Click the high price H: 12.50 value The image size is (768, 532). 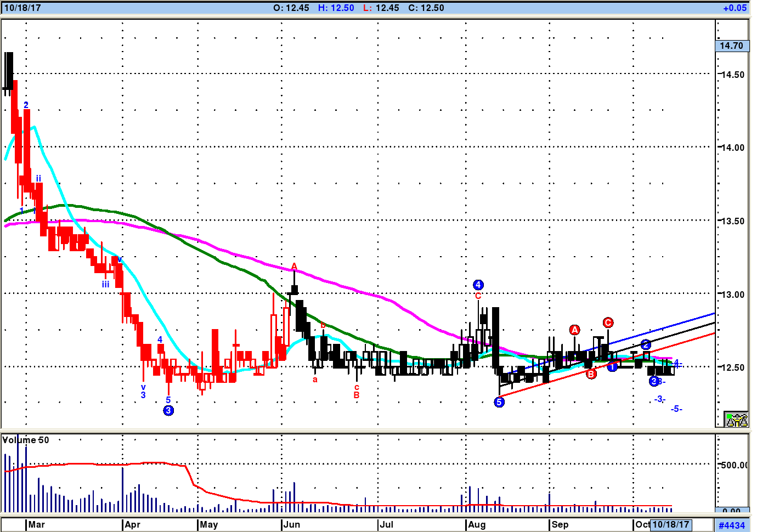[x=336, y=8]
